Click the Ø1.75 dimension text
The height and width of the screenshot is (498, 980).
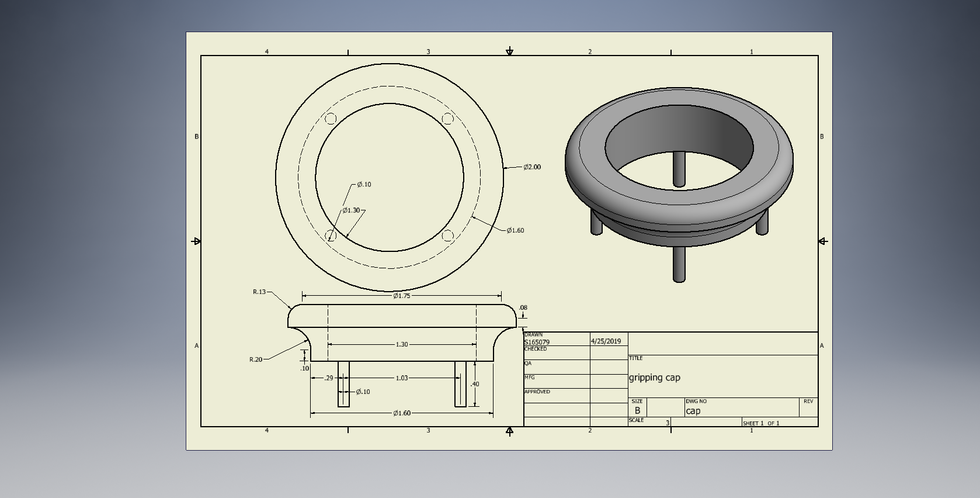402,296
